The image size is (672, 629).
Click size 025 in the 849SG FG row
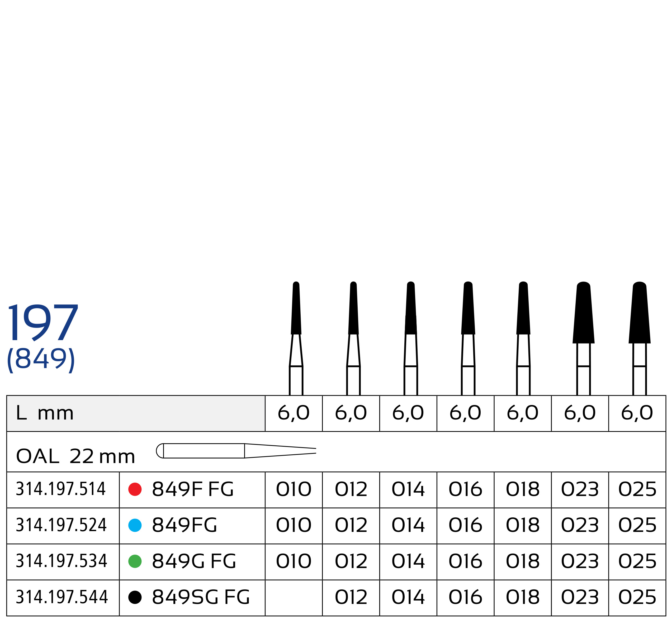point(637,597)
